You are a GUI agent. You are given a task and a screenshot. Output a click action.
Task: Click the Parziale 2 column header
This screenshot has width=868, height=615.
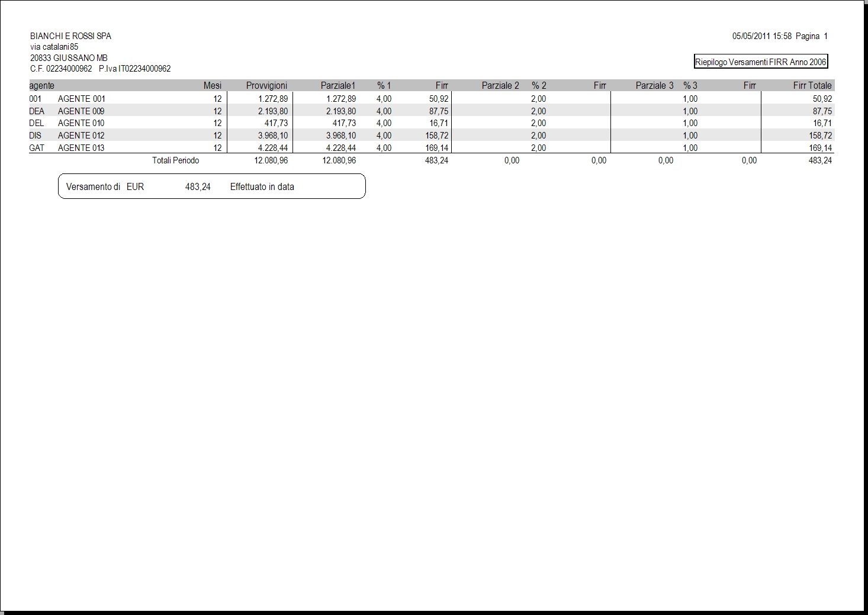500,86
